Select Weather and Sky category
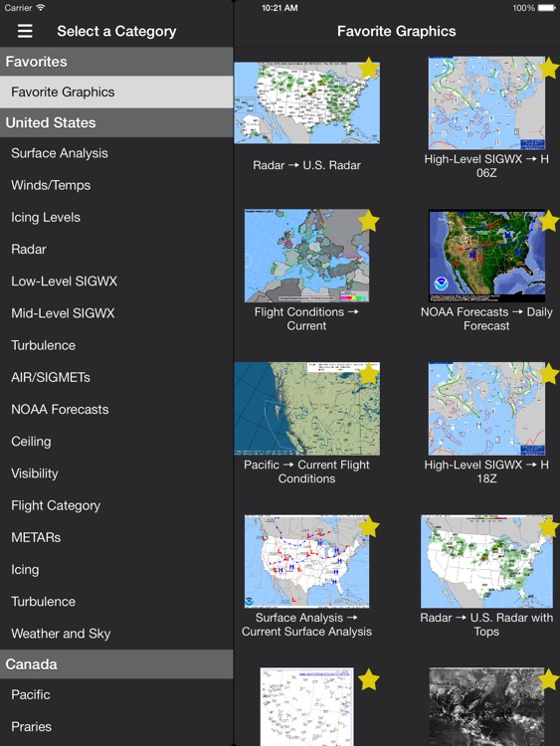This screenshot has height=746, width=560. [x=116, y=634]
